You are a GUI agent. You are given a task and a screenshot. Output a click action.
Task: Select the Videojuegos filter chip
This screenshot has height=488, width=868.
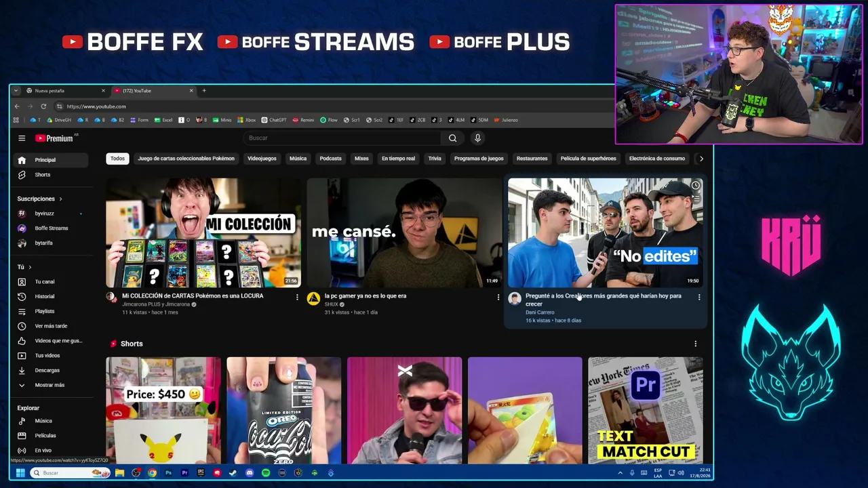click(262, 159)
